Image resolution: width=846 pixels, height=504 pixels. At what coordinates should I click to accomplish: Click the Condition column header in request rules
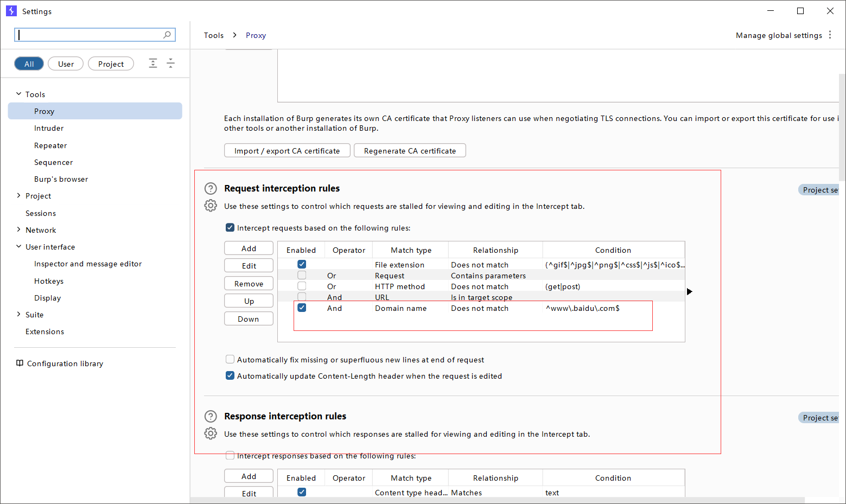click(x=613, y=250)
